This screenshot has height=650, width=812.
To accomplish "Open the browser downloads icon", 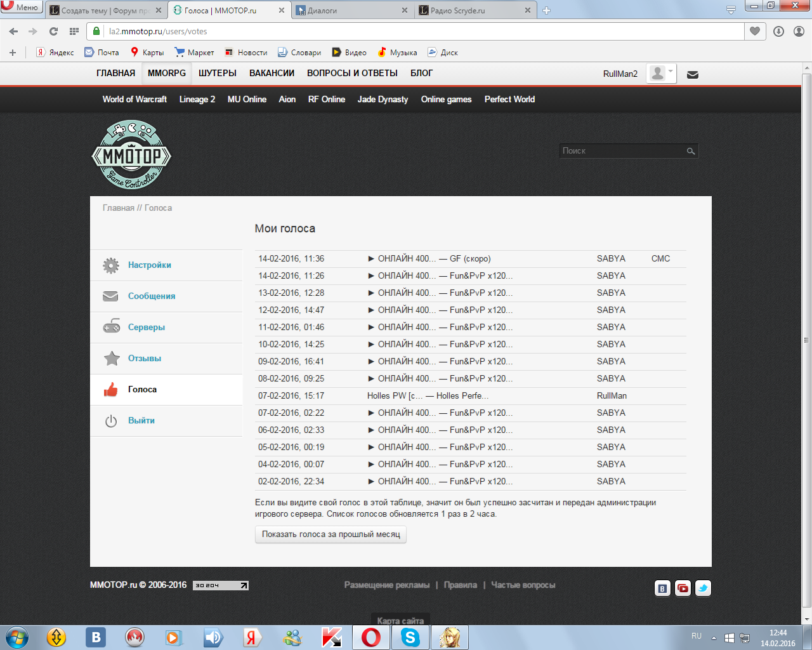I will coord(778,31).
